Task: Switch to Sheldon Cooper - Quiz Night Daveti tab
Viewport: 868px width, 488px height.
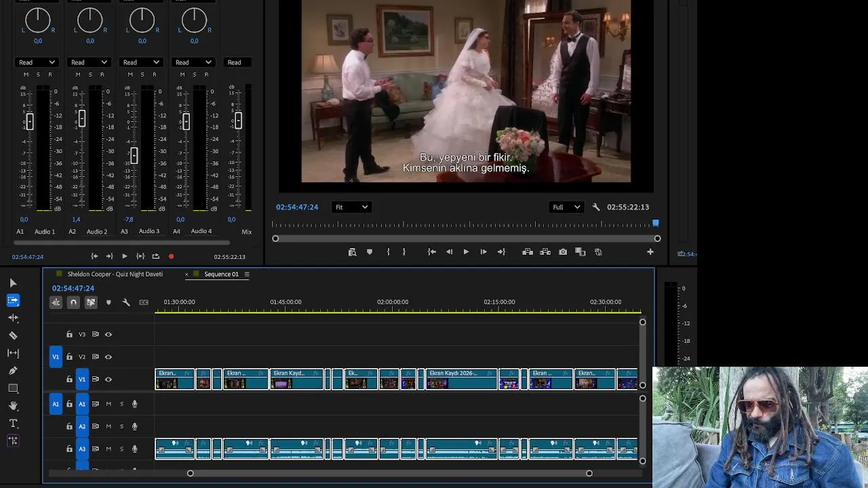Action: pos(115,274)
